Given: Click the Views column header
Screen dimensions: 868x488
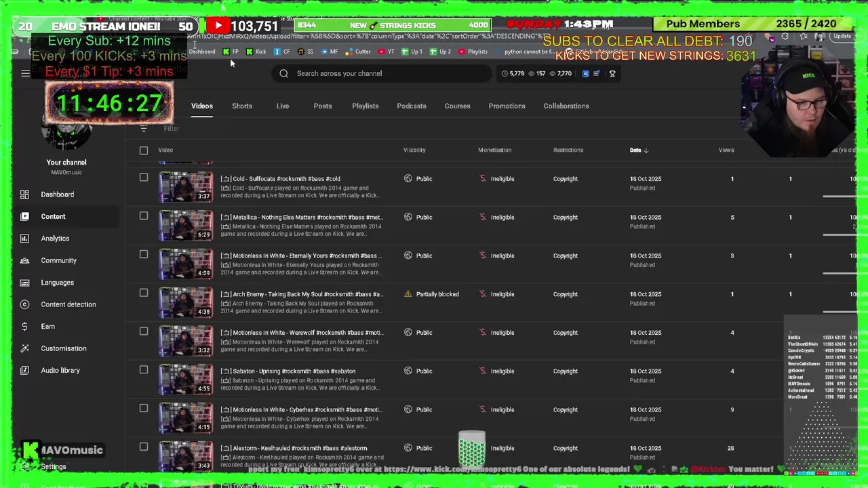Looking at the screenshot, I should pos(726,150).
